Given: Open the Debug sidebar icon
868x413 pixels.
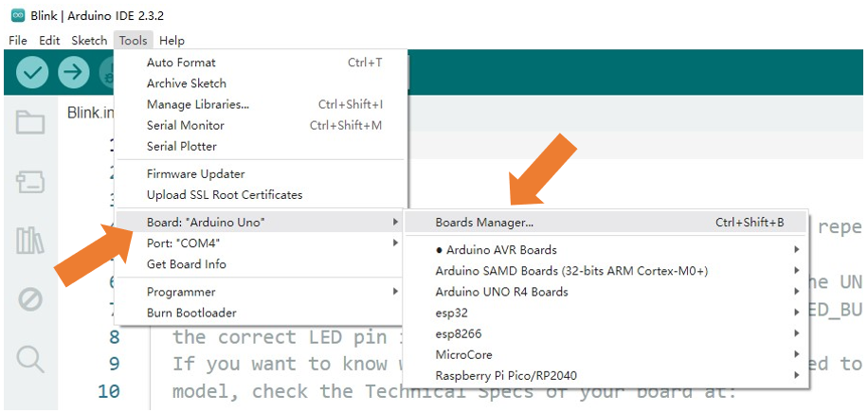Looking at the screenshot, I should [30, 299].
